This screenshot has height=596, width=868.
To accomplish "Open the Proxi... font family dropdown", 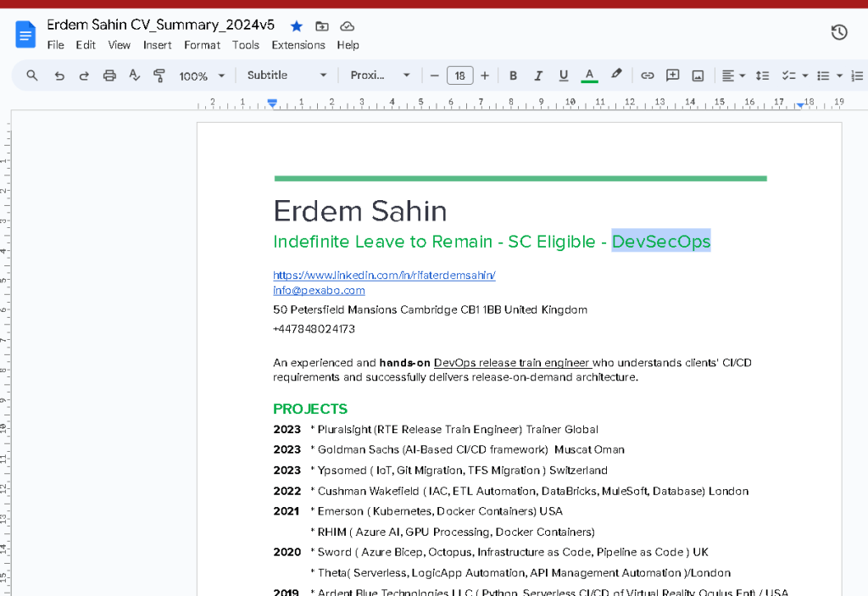I will pos(380,75).
